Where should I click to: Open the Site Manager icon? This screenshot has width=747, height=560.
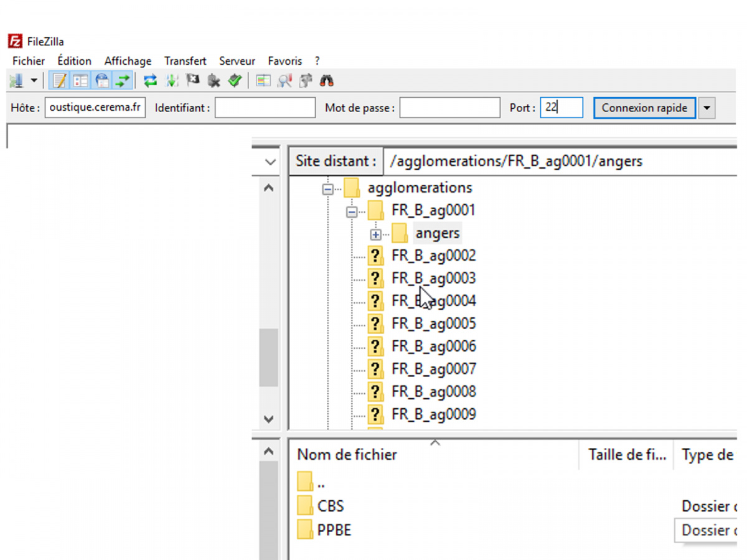[16, 80]
